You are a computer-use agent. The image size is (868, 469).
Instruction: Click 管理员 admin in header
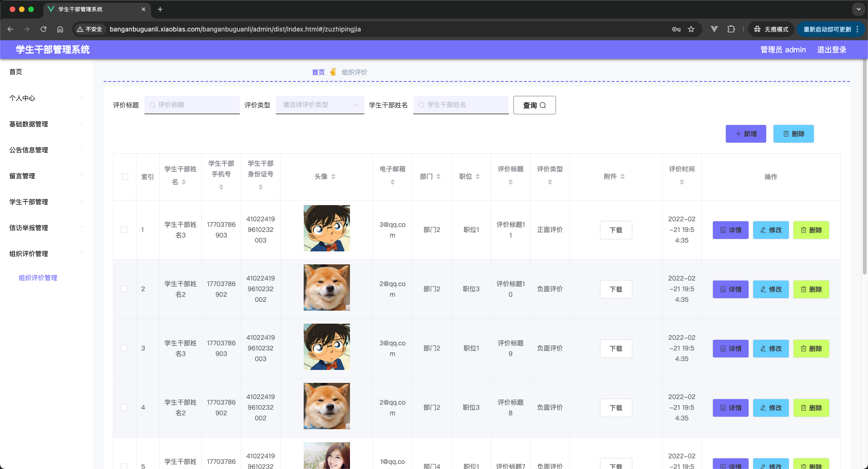(783, 50)
